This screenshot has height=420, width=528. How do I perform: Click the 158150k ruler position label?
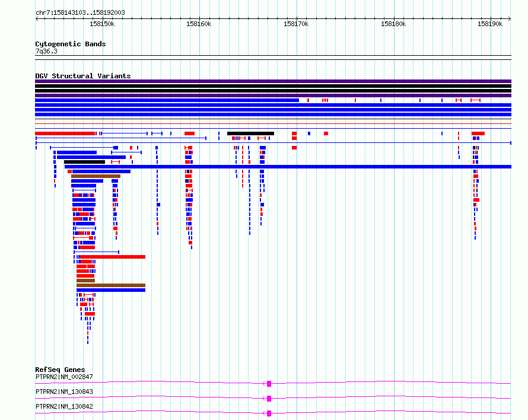coord(102,24)
